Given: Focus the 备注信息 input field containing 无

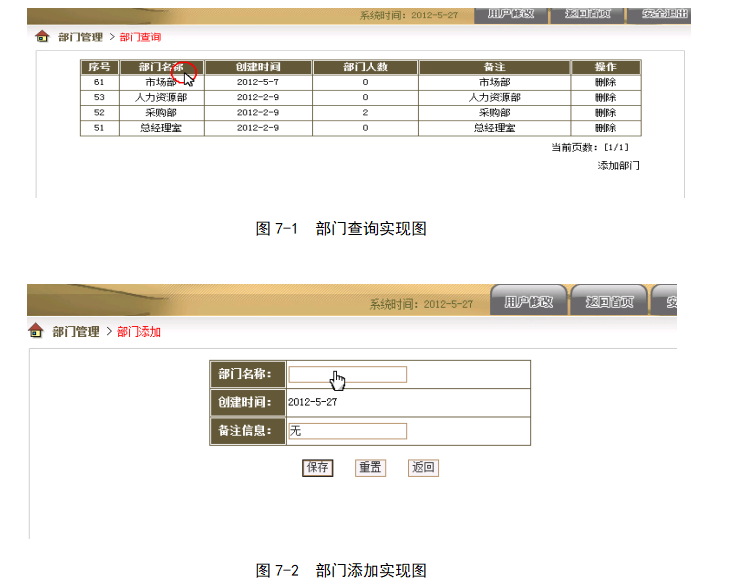Looking at the screenshot, I should click(x=348, y=431).
